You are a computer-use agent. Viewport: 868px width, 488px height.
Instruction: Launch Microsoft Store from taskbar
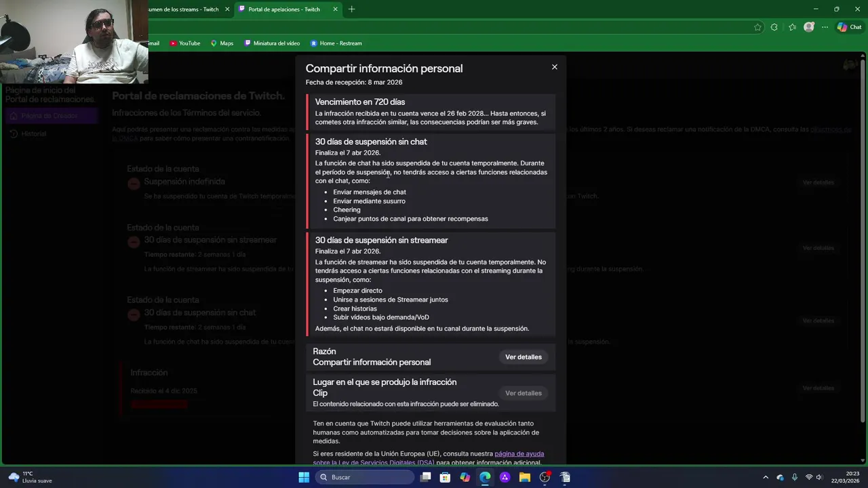445,477
